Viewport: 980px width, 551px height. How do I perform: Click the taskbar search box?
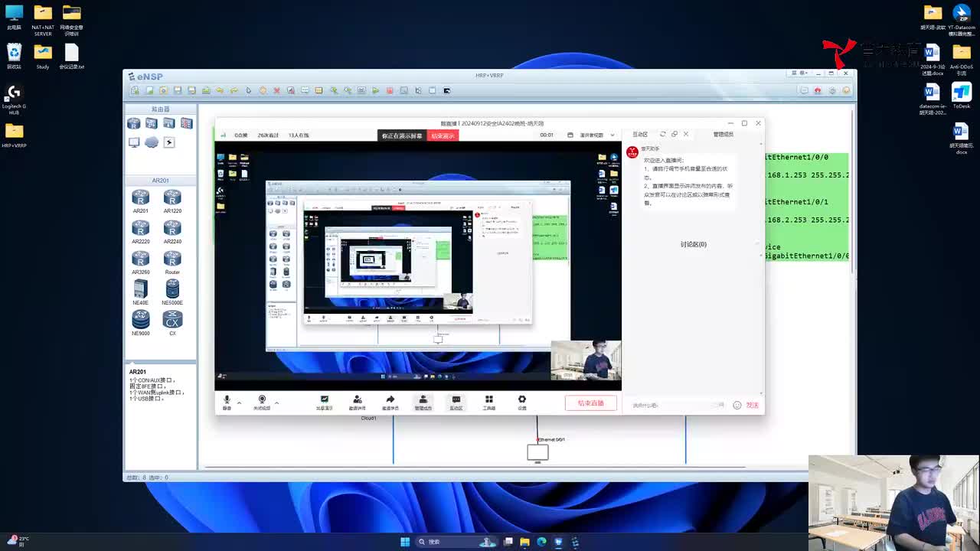pyautogui.click(x=456, y=542)
